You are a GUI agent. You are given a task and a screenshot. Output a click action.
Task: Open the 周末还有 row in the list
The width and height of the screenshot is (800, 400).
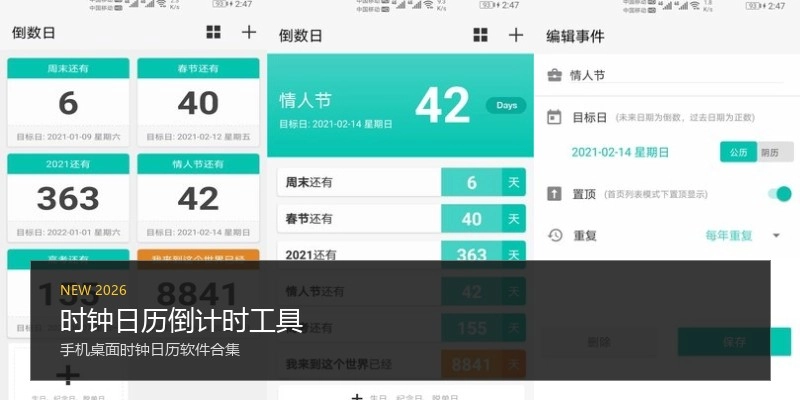[x=400, y=182]
